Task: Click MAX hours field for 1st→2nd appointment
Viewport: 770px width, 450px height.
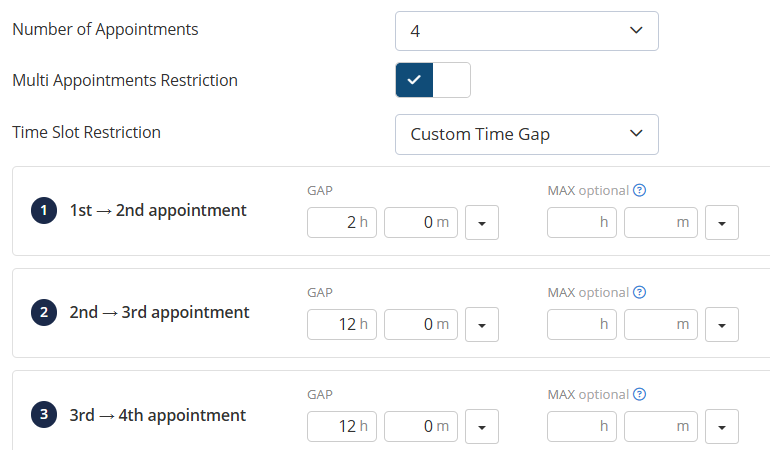Action: pyautogui.click(x=582, y=223)
